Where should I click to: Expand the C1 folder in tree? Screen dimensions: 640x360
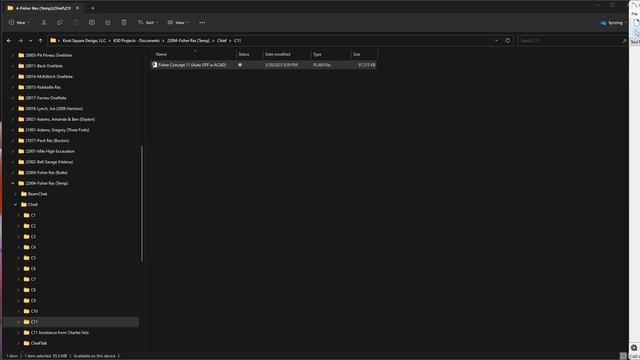tap(18, 215)
